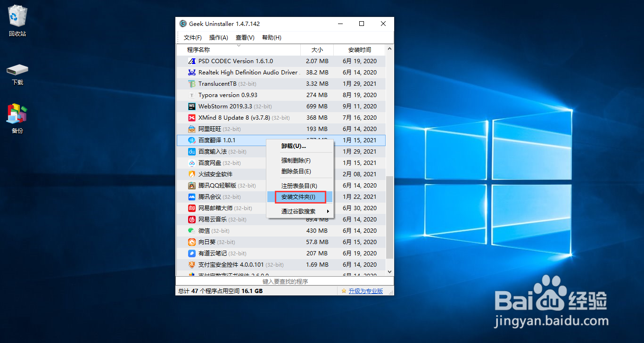644x343 pixels.
Task: Click the scrollbar down arrow
Action: click(389, 272)
